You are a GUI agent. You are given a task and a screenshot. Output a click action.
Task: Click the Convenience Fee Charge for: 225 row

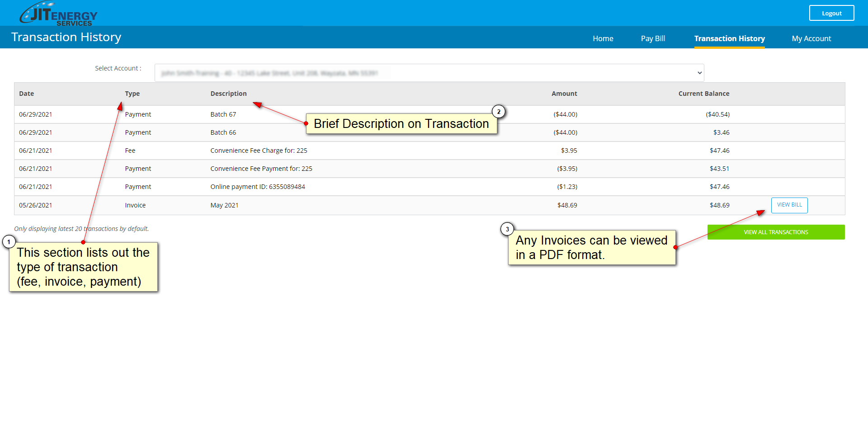259,151
